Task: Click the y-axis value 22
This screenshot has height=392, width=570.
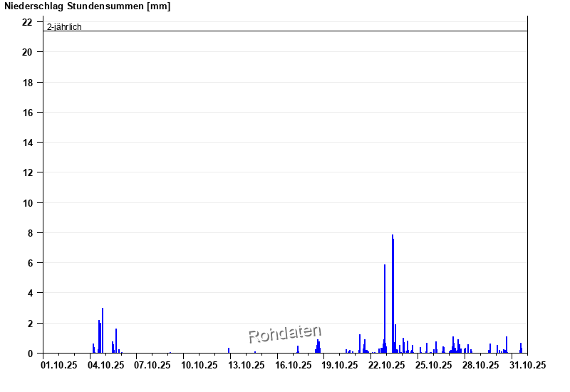Action: click(27, 22)
